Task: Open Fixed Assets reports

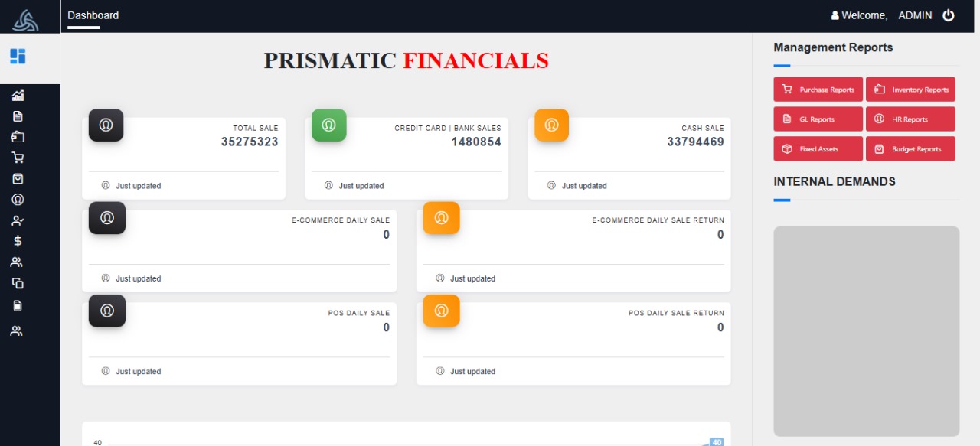Action: (x=818, y=149)
